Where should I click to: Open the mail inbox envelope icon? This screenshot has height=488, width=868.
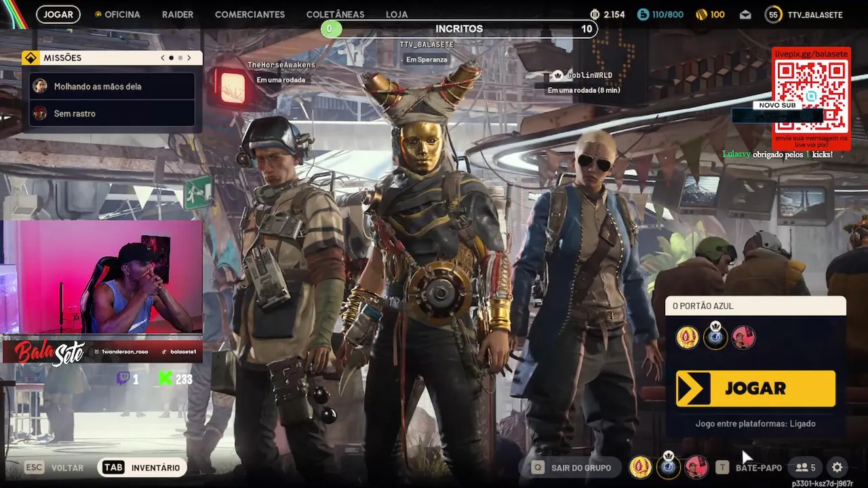pos(745,14)
